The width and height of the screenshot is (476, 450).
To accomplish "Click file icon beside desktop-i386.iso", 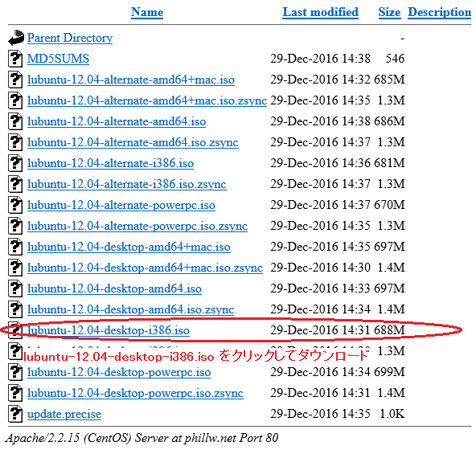I will point(15,330).
